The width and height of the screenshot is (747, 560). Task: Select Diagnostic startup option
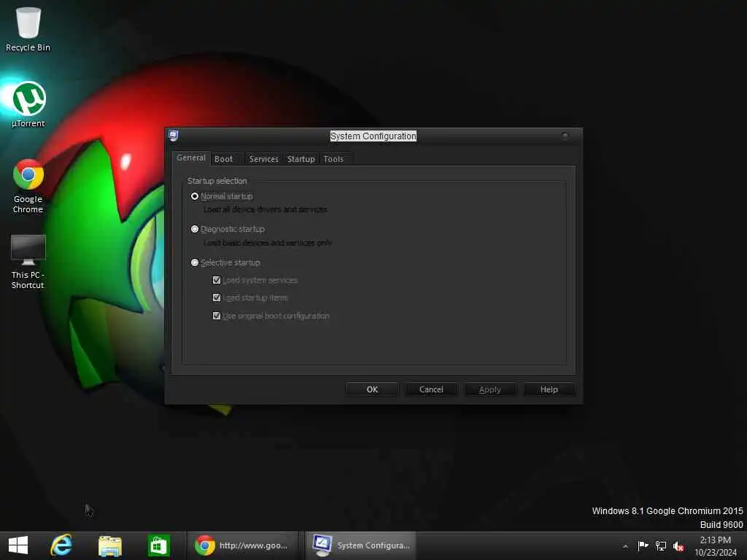coord(228,229)
